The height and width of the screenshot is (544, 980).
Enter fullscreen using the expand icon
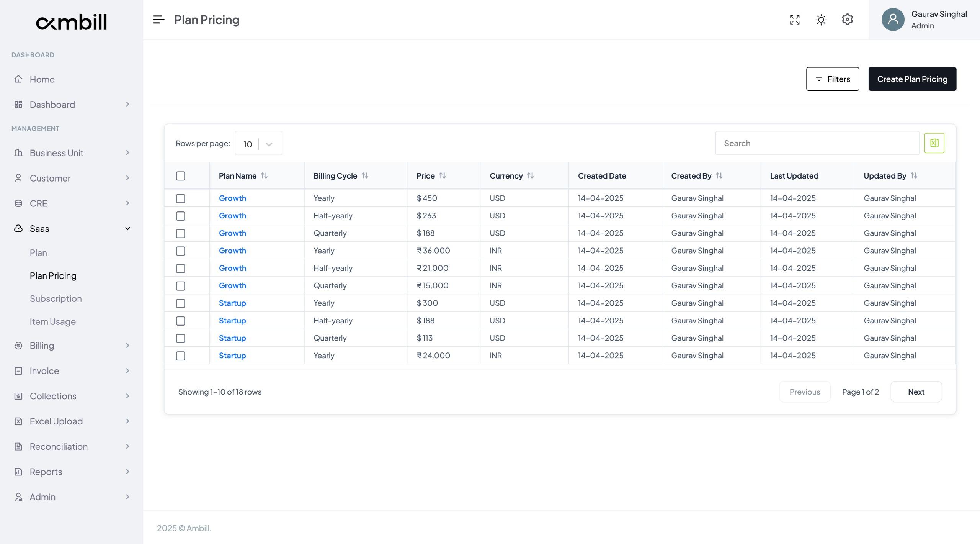pos(795,19)
